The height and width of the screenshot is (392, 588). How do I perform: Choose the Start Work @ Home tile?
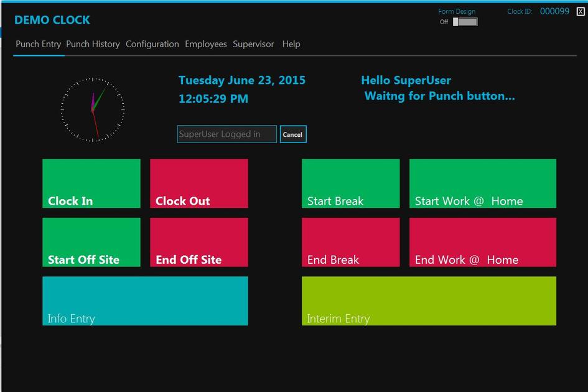pyautogui.click(x=483, y=184)
